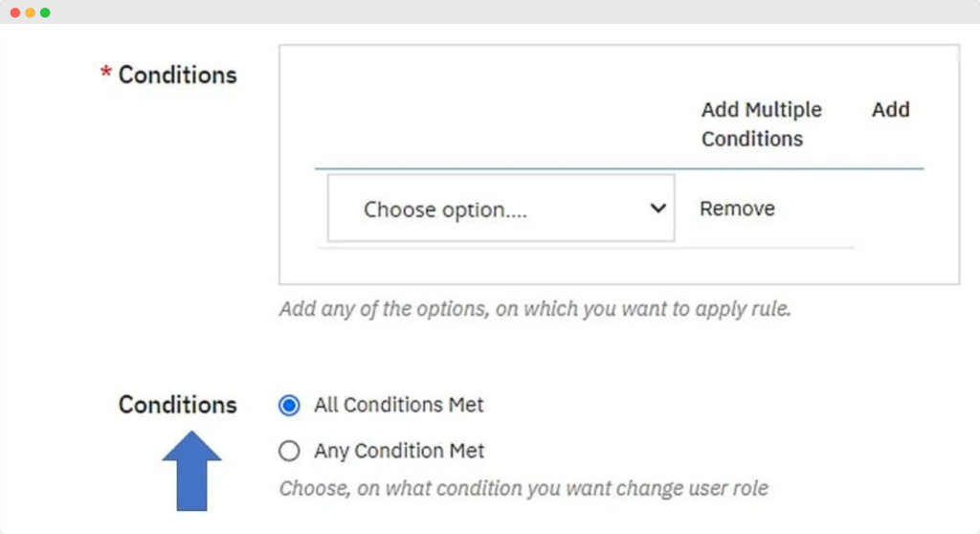
Task: Select the Any Condition Met radio button
Action: 288,451
